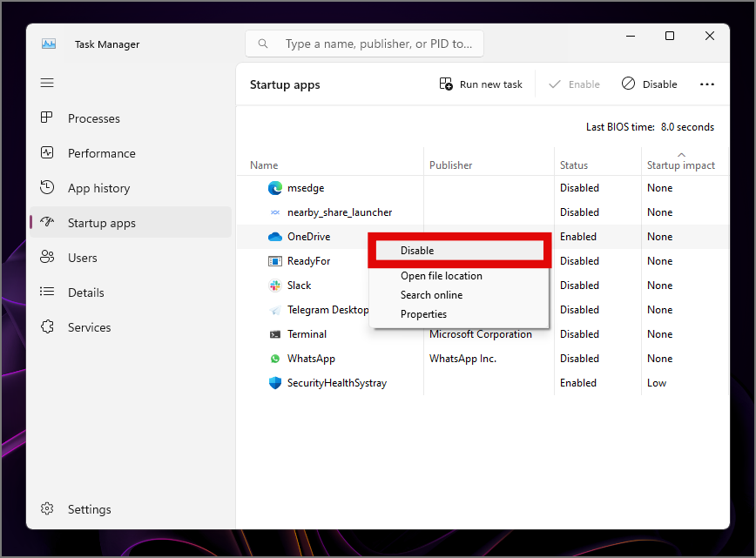Viewport: 756px width, 558px height.
Task: Open Properties from the context menu
Action: click(460, 314)
